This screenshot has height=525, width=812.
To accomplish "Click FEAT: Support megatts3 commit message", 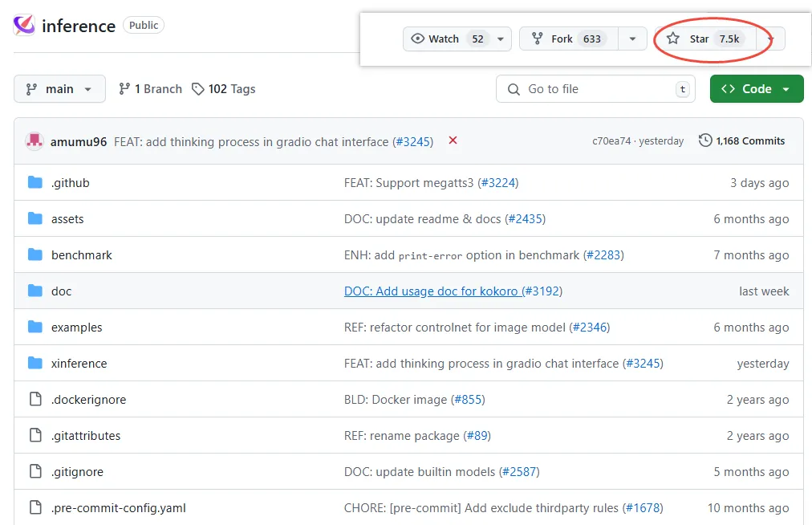I will (408, 182).
